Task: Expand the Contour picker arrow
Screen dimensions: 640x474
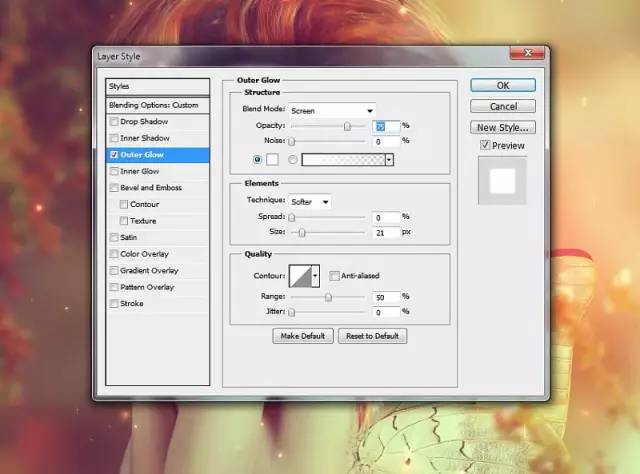Action: coord(316,276)
